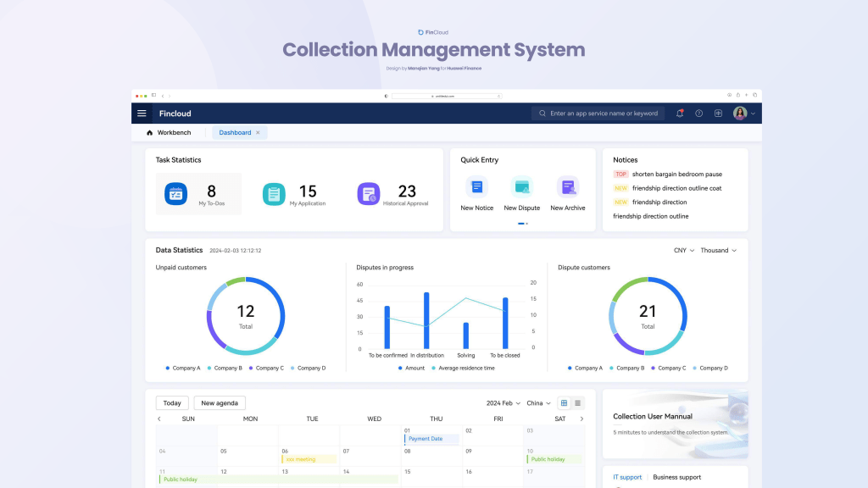Open the 2024 Feb month selector
This screenshot has width=868, height=488.
click(502, 403)
